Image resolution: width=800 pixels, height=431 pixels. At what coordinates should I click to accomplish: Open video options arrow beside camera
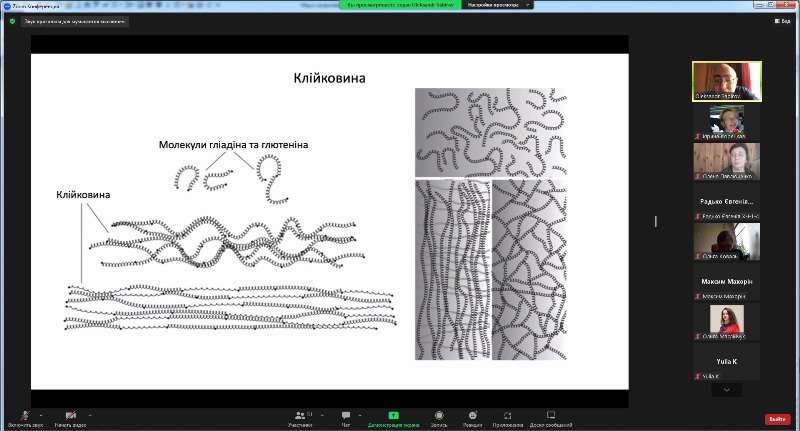pos(90,415)
